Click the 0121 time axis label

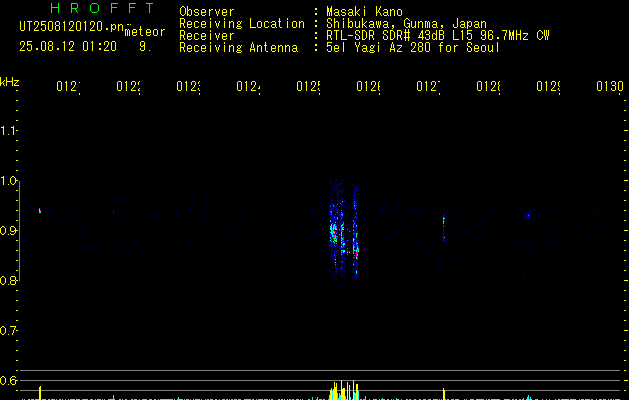pyautogui.click(x=68, y=86)
